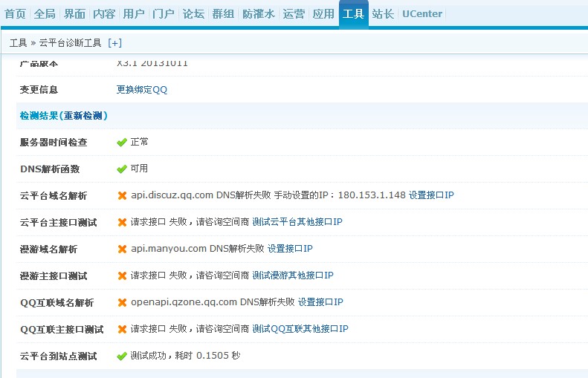588x378 pixels.
Task: Click the api.manyou.com DNS解析失败 text
Action: click(x=198, y=248)
